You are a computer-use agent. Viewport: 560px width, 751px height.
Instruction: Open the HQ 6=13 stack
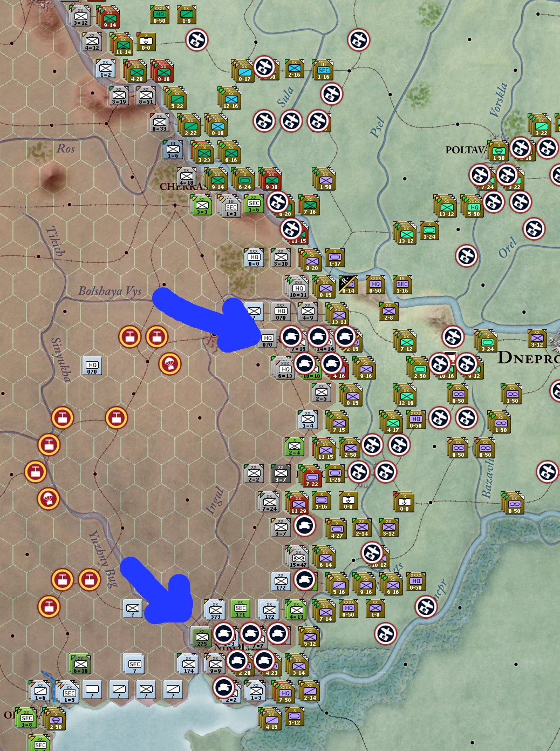(284, 369)
